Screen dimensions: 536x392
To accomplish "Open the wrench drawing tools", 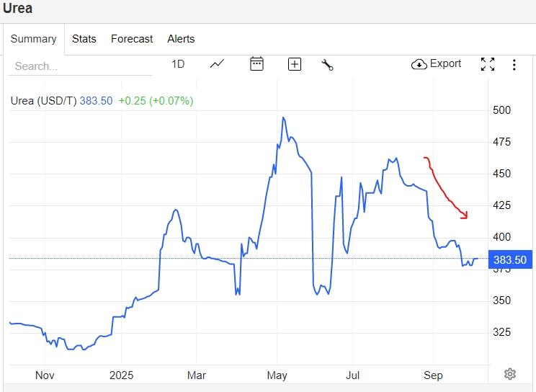I will pos(327,64).
